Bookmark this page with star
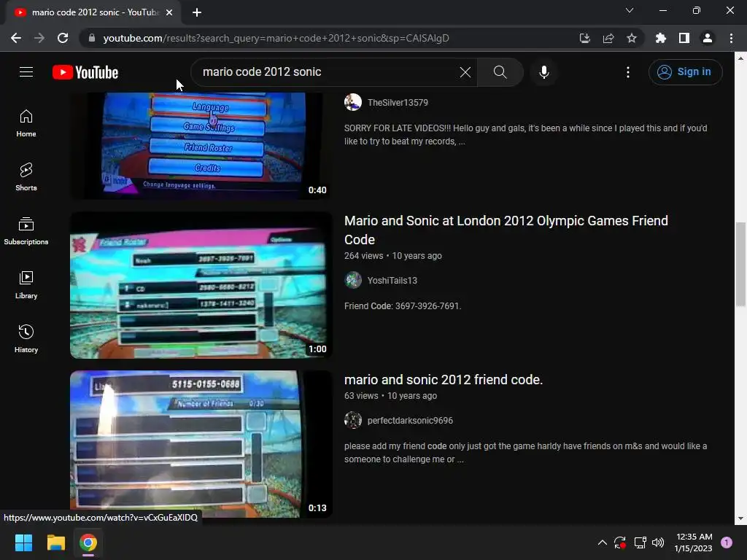 [632, 38]
